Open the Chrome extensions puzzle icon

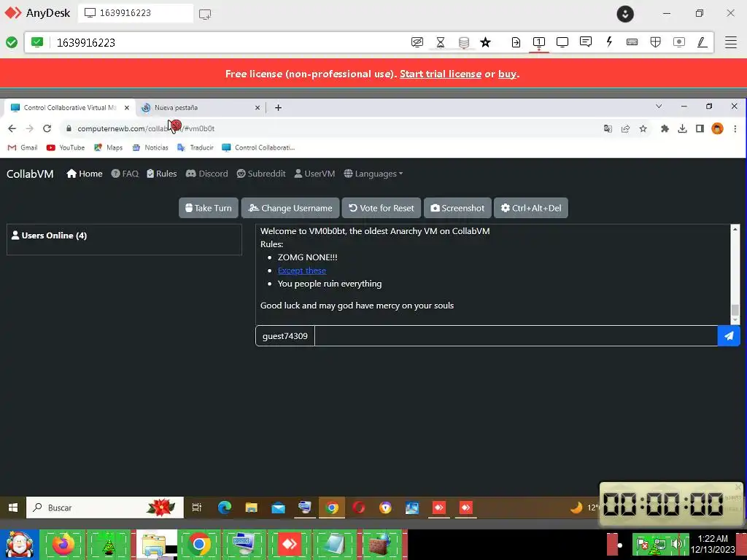pos(665,128)
